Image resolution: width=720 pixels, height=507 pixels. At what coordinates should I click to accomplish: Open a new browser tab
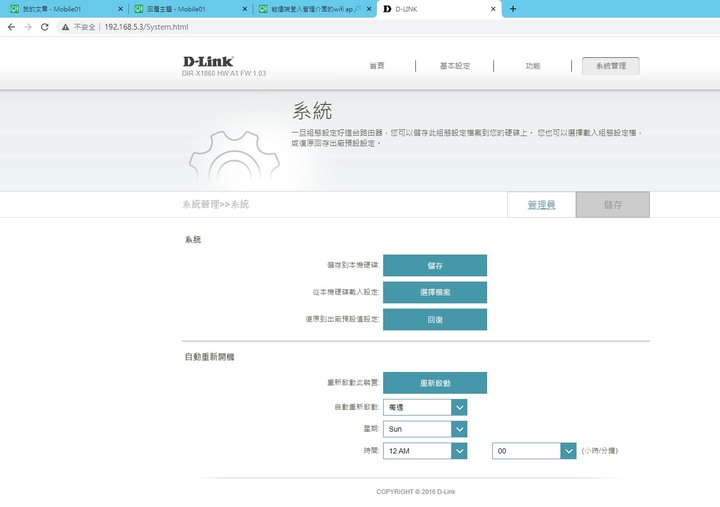pos(513,9)
